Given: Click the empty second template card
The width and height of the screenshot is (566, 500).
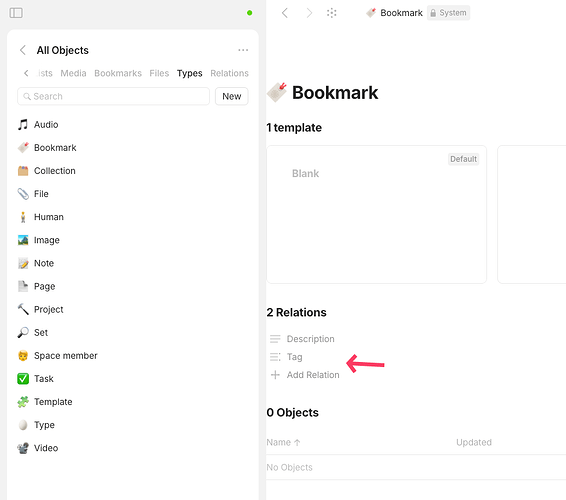Looking at the screenshot, I should [x=531, y=214].
